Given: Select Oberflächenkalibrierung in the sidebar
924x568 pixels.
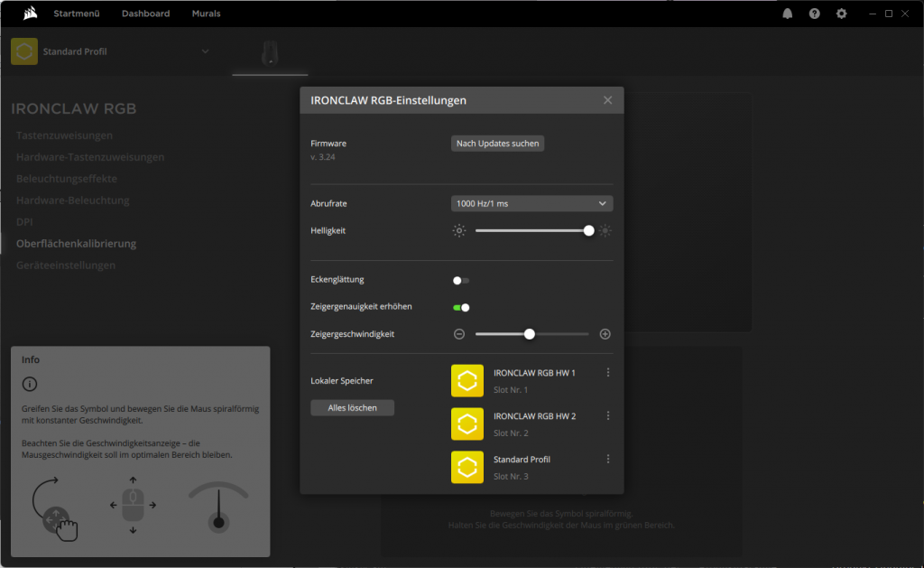Looking at the screenshot, I should pyautogui.click(x=76, y=244).
